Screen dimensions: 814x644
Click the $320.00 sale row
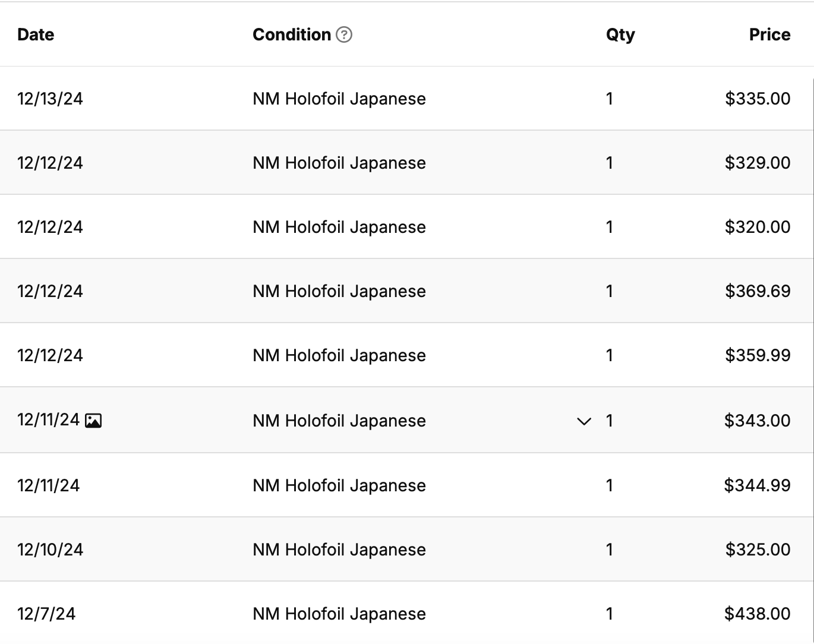[x=406, y=227]
